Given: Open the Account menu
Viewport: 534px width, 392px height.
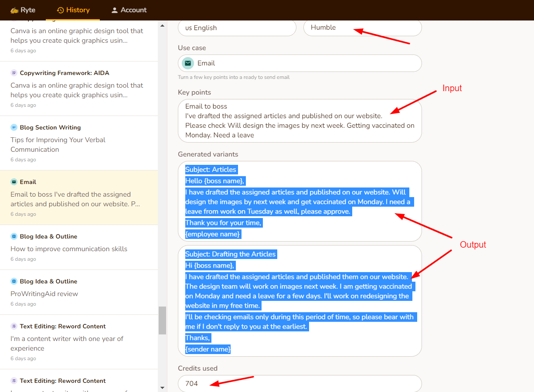Looking at the screenshot, I should [129, 10].
